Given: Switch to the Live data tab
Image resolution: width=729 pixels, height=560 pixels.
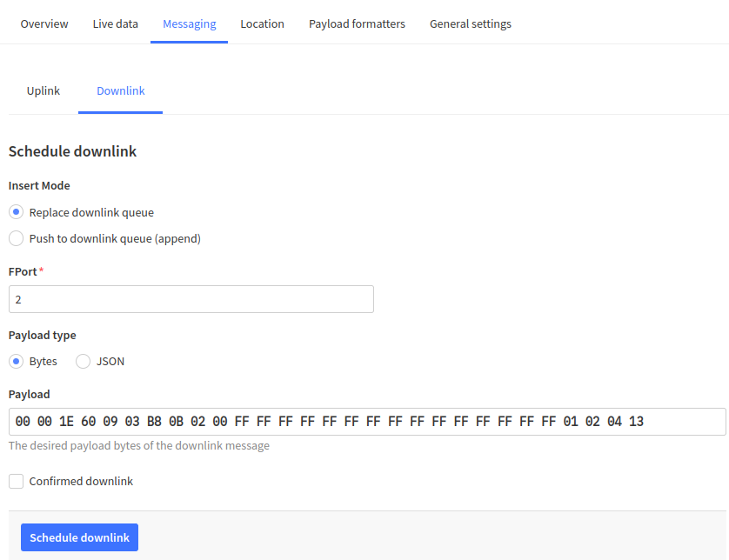Looking at the screenshot, I should pyautogui.click(x=116, y=23).
